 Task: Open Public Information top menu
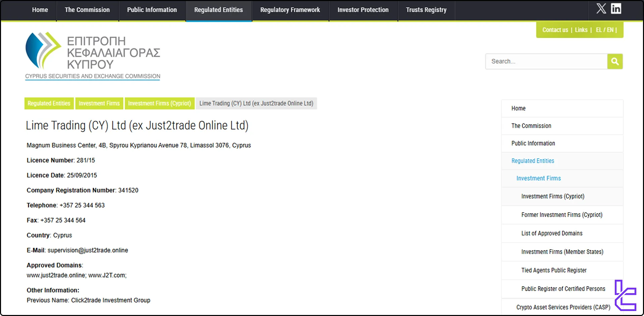[152, 10]
